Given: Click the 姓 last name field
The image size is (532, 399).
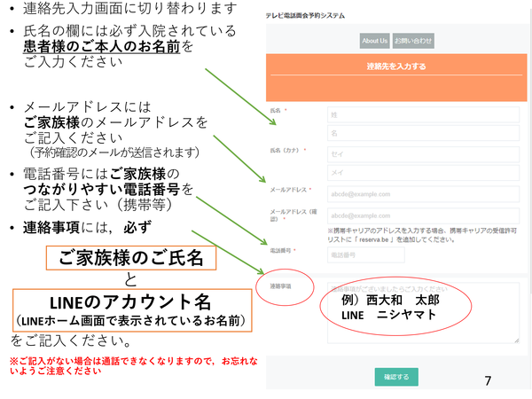Looking at the screenshot, I should tap(422, 114).
